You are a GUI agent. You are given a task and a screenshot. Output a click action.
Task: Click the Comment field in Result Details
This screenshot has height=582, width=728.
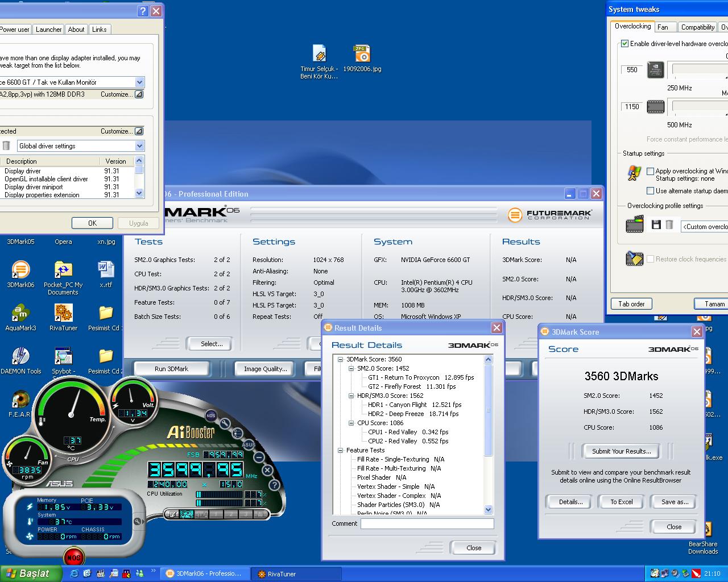pos(427,524)
